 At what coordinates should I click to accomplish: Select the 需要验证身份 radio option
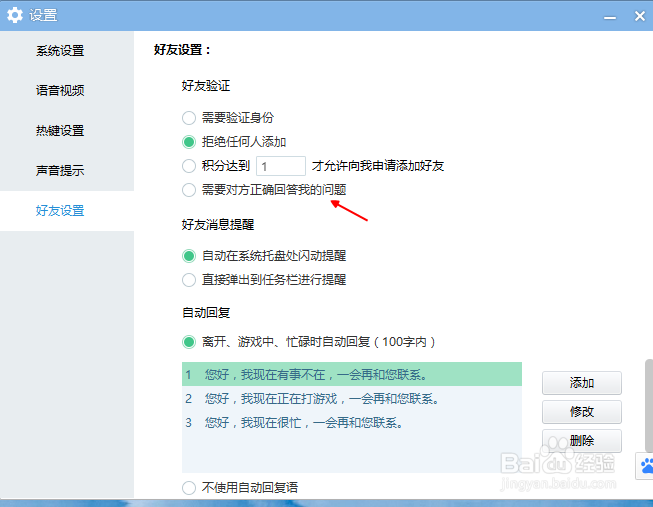point(189,118)
